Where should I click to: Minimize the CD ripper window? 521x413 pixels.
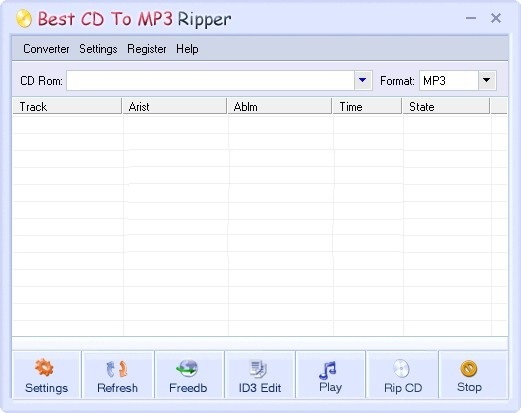pos(471,18)
